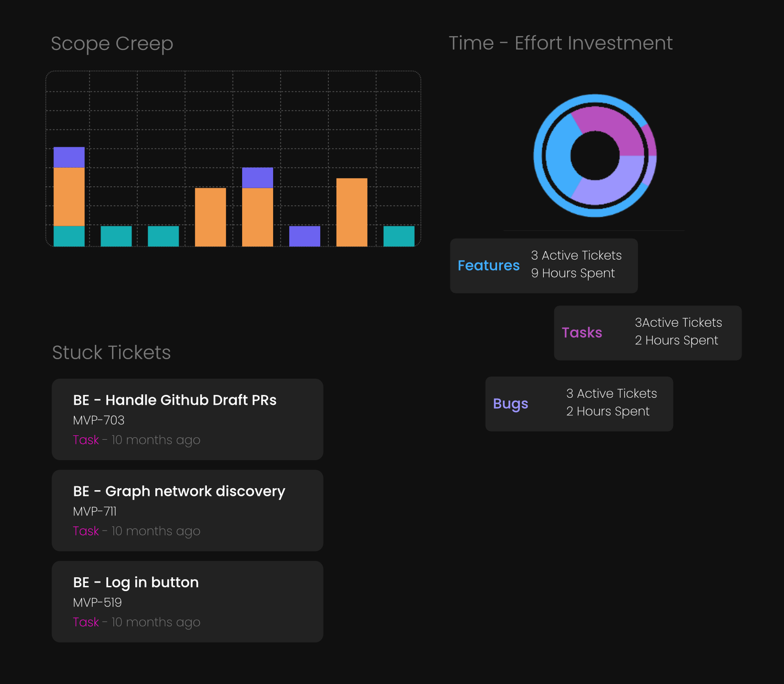784x684 pixels.
Task: Click the purple top of the fifth bar
Action: [x=257, y=177]
